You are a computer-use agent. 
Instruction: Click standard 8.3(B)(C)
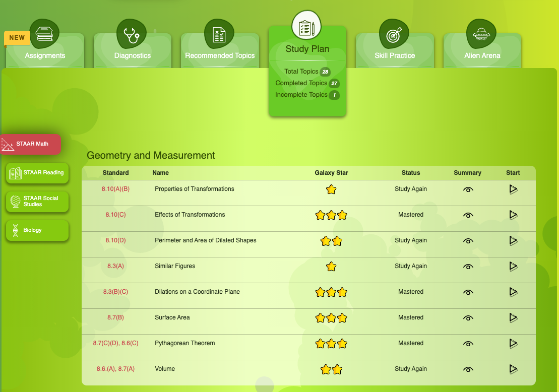(115, 292)
